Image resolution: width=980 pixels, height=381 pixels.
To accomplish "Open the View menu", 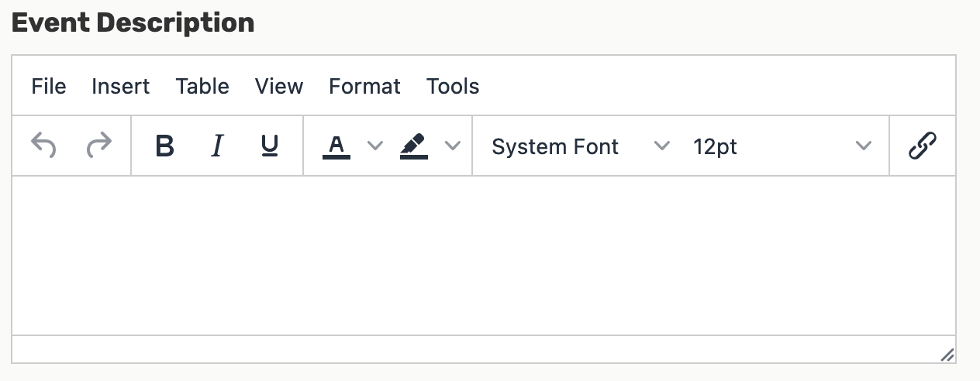I will point(279,86).
